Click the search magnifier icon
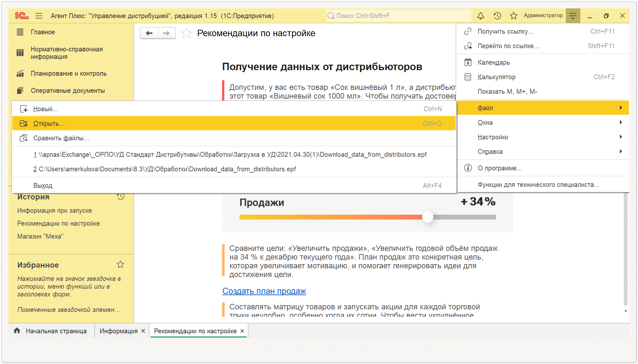The image size is (638, 364). (331, 16)
